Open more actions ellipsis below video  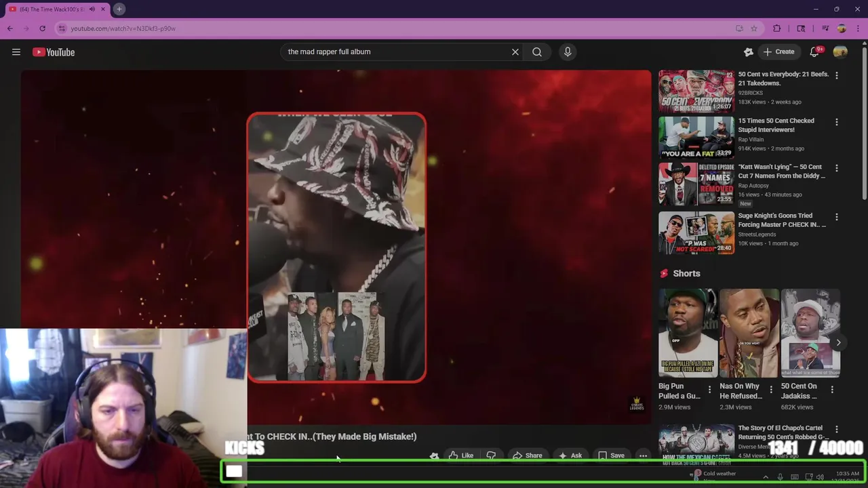tap(643, 455)
